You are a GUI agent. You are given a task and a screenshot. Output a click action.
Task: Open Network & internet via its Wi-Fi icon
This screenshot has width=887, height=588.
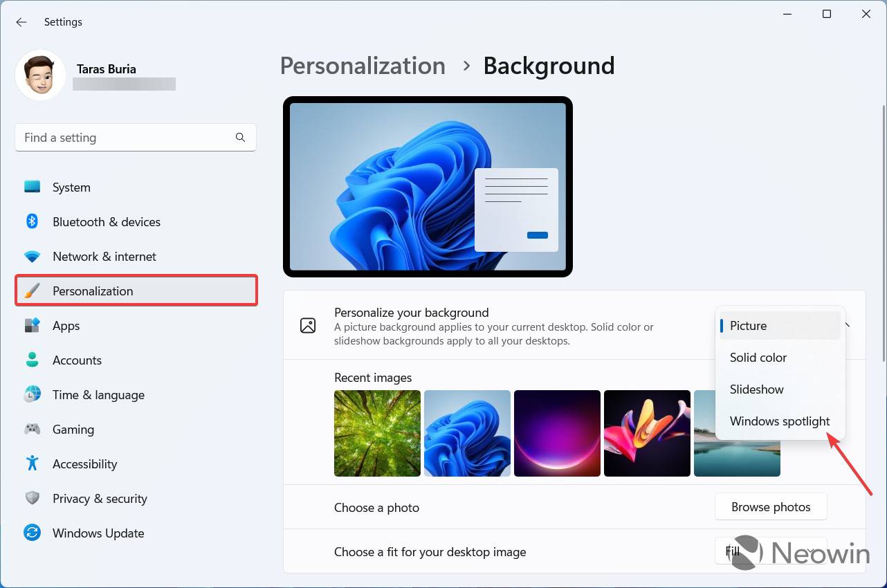(32, 256)
